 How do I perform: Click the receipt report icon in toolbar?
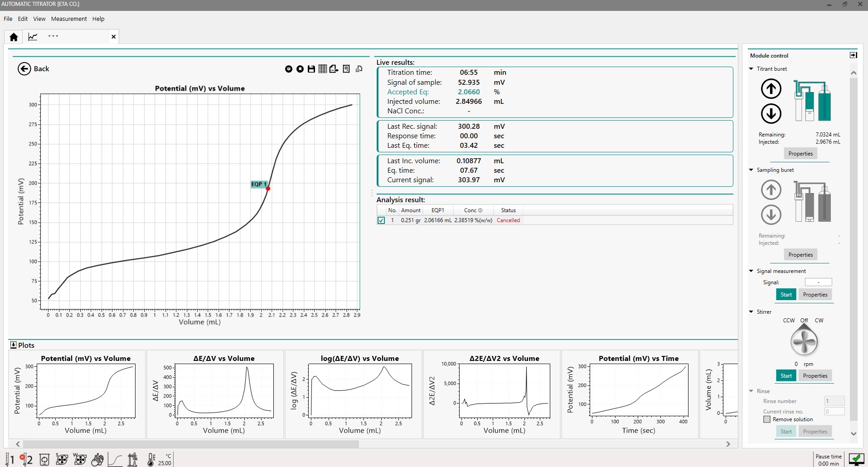click(x=346, y=69)
